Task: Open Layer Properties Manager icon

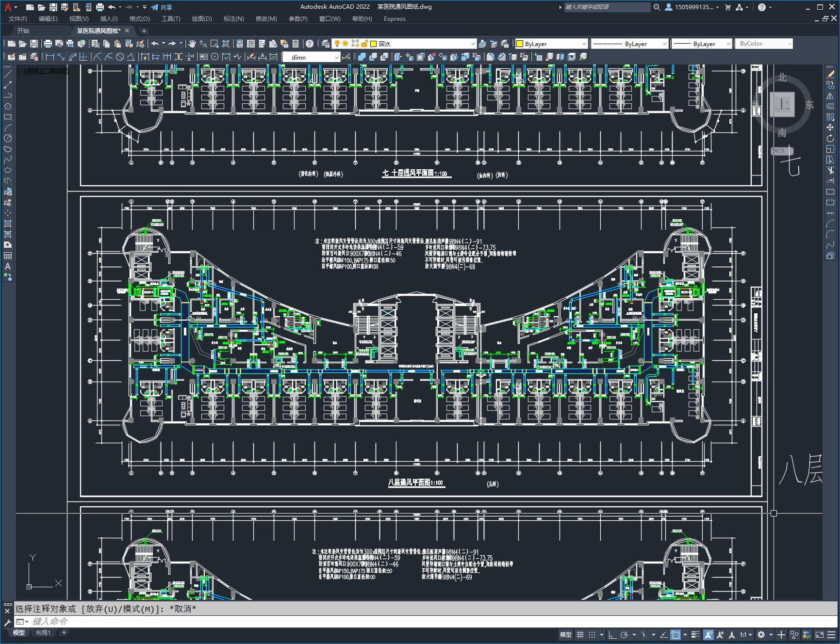Action: (325, 44)
